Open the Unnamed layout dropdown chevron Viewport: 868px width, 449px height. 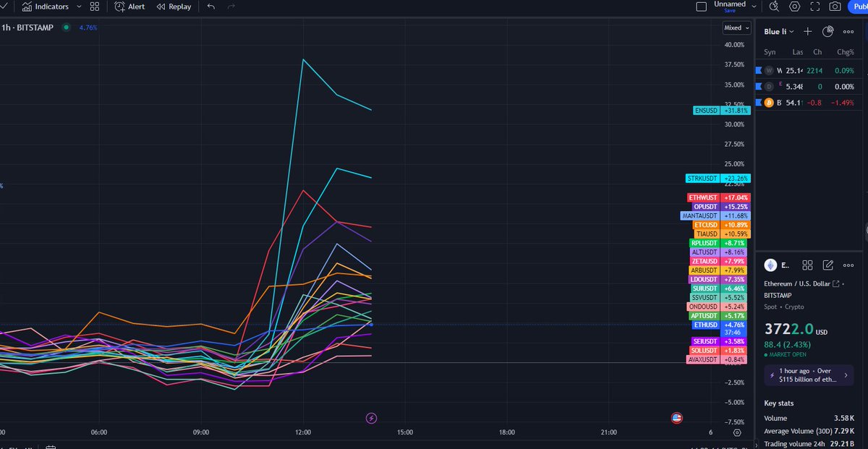click(754, 5)
